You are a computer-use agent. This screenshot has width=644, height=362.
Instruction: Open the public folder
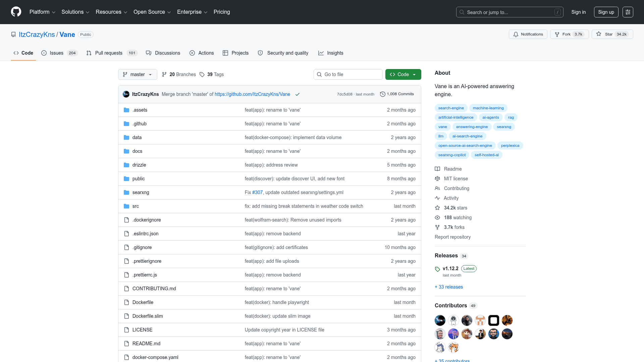coord(139,179)
